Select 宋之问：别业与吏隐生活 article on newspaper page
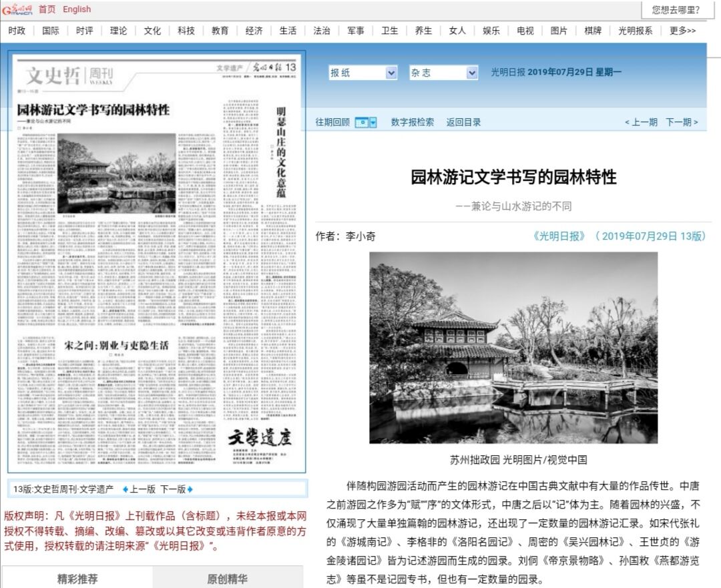 pyautogui.click(x=116, y=345)
